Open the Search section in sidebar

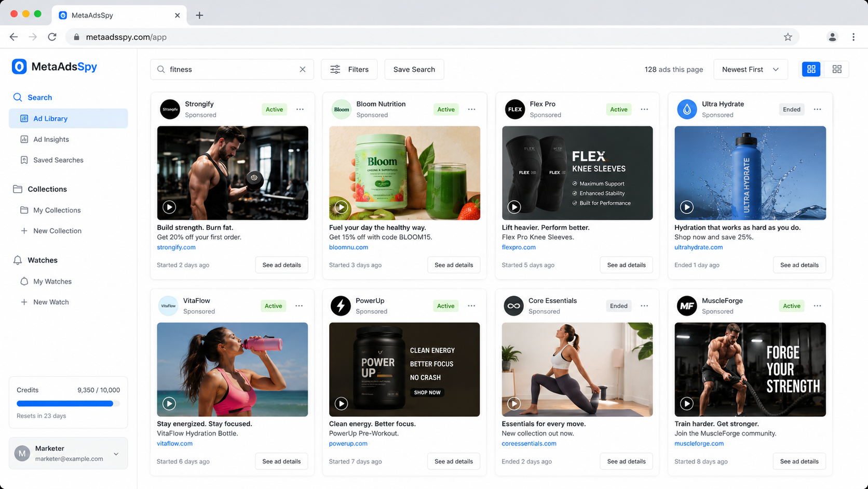33,97
